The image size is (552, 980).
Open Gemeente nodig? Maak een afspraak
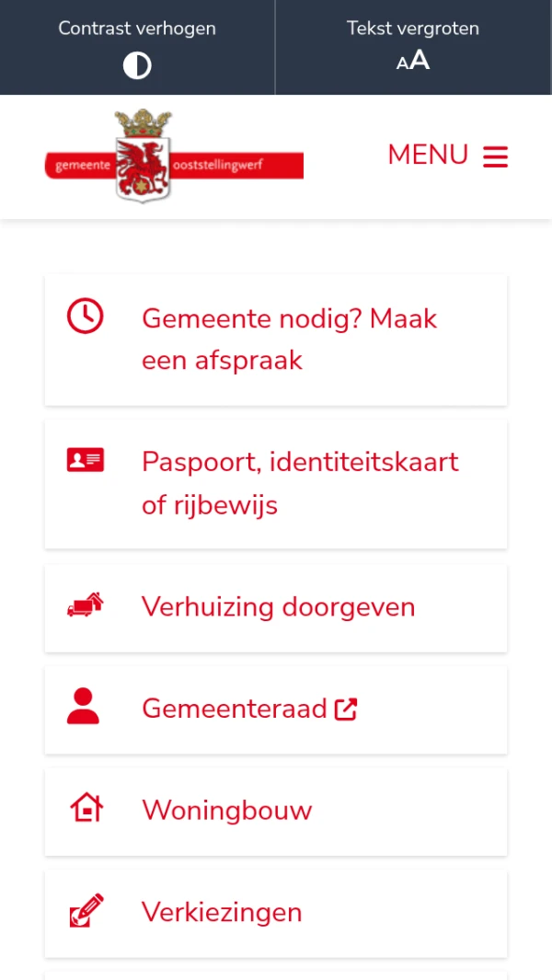(289, 339)
